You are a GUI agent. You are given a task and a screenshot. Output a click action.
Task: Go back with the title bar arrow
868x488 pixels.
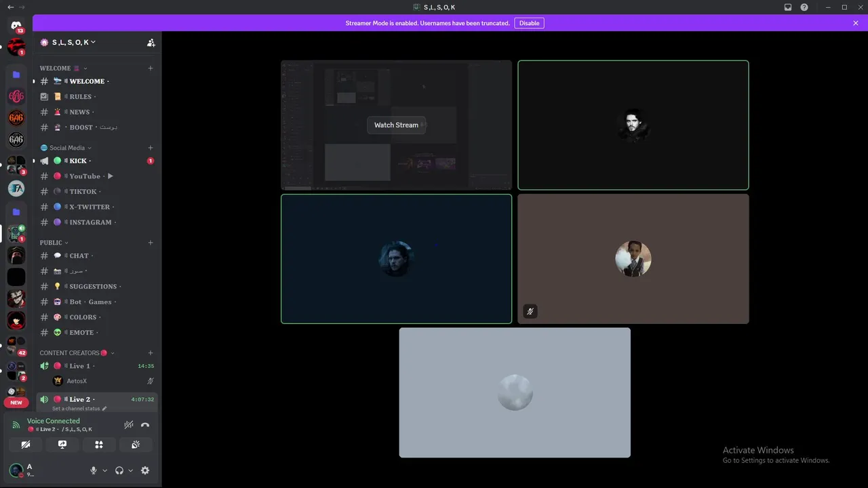pos(10,7)
